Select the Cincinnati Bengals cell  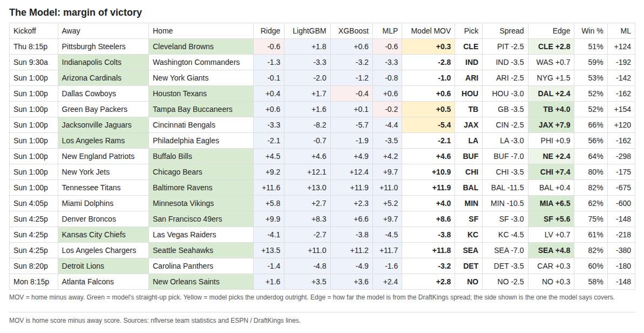[201, 125]
